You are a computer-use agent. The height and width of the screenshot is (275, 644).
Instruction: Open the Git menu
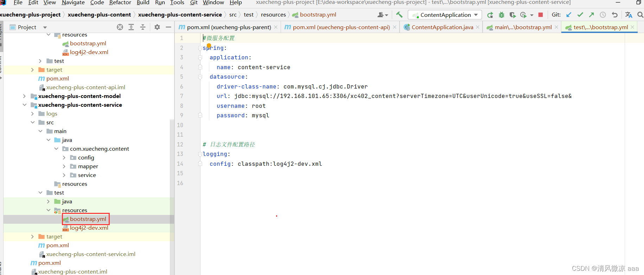[x=194, y=2]
